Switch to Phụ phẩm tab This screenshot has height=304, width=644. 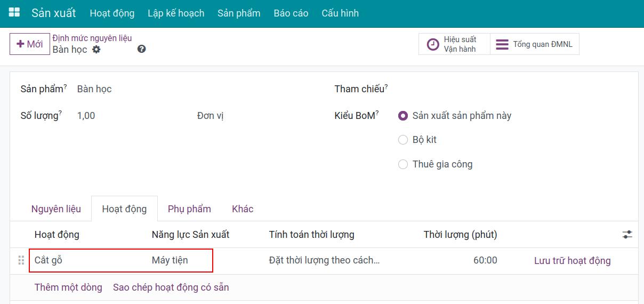(189, 209)
